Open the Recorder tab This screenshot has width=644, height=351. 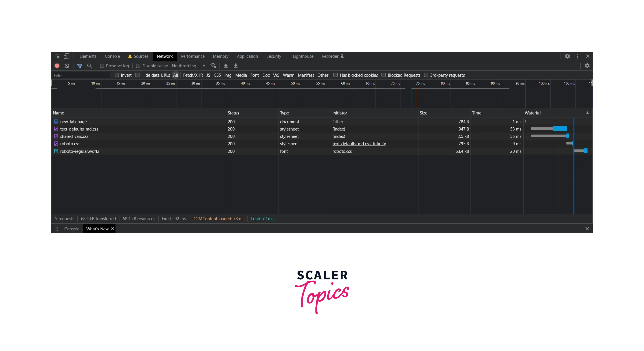[x=332, y=56]
